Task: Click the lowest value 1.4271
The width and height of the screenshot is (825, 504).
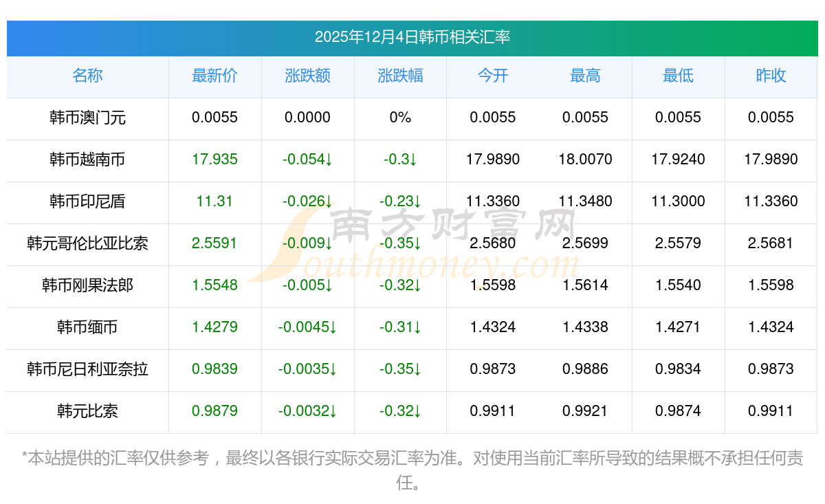Action: pos(678,327)
